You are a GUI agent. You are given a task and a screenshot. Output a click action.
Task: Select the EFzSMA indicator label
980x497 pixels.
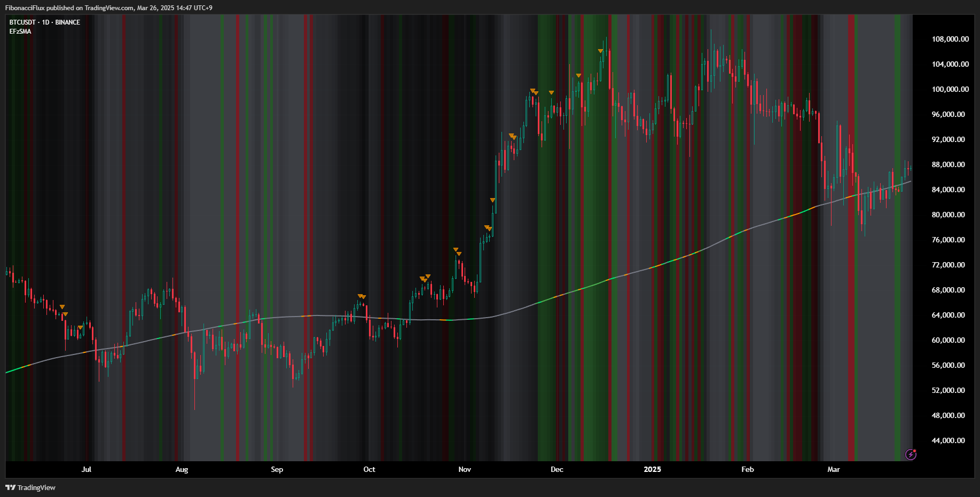tap(20, 31)
